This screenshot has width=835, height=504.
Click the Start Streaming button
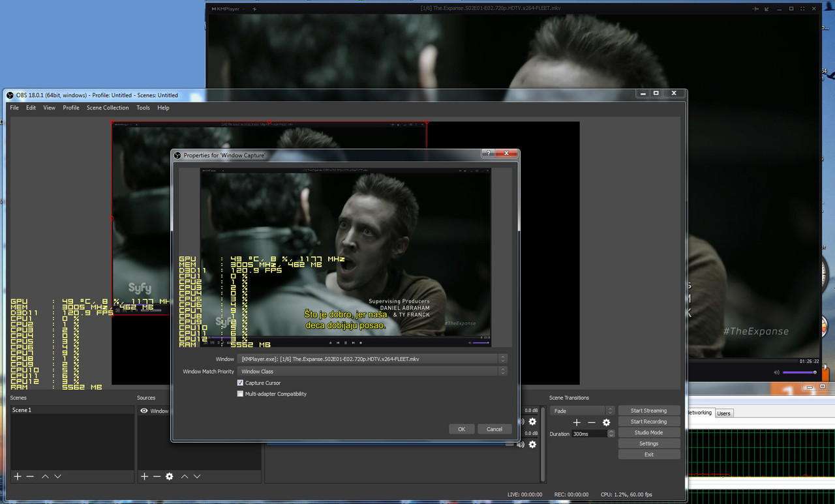[648, 411]
